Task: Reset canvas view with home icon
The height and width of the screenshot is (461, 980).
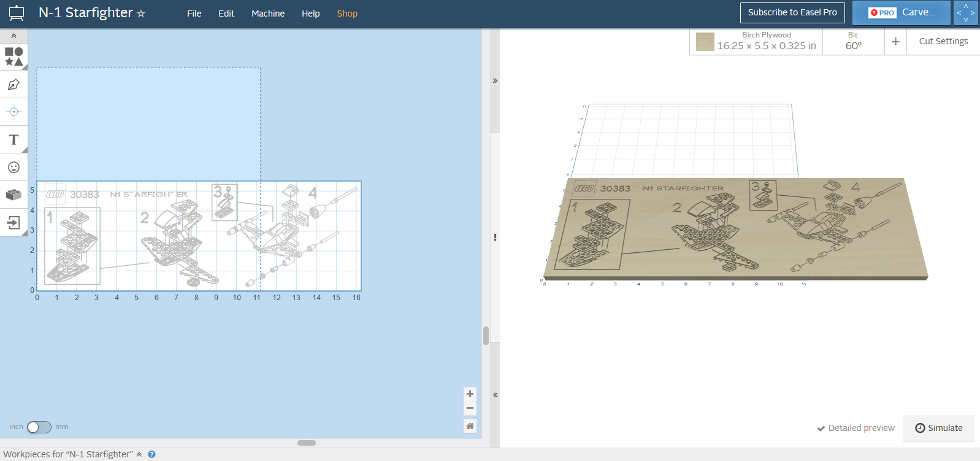Action: (470, 426)
